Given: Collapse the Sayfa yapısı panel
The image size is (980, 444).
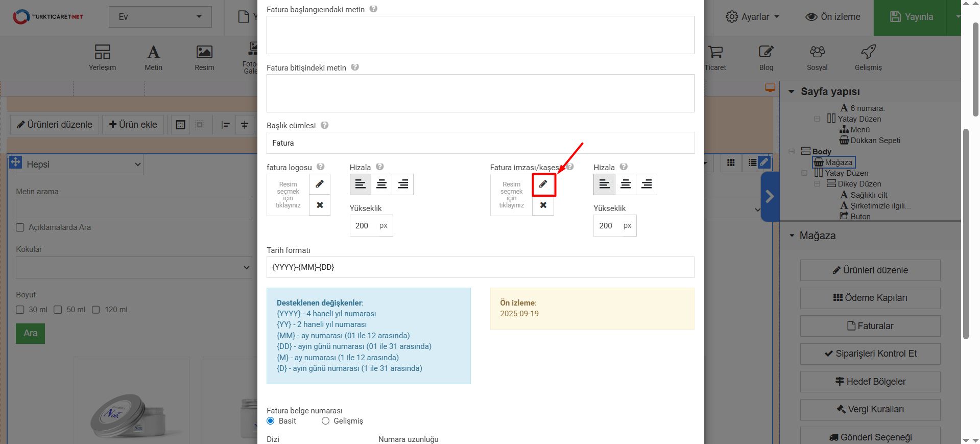Looking at the screenshot, I should click(792, 92).
